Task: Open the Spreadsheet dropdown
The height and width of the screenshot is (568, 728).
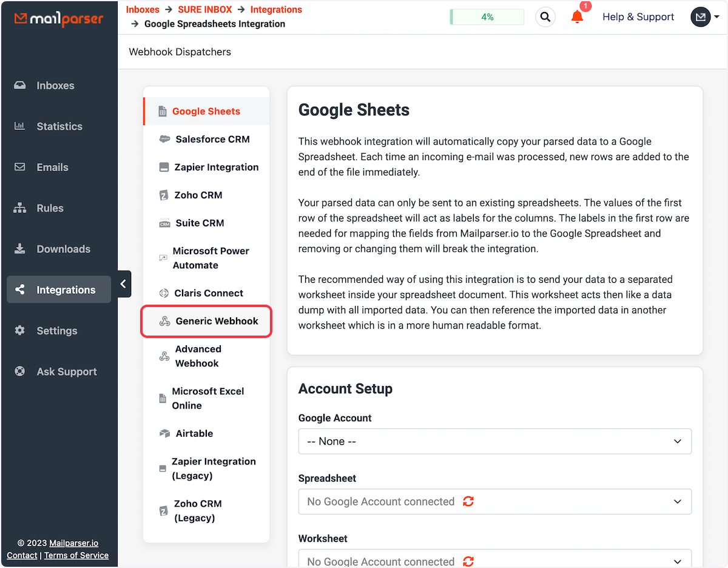Action: coord(495,501)
